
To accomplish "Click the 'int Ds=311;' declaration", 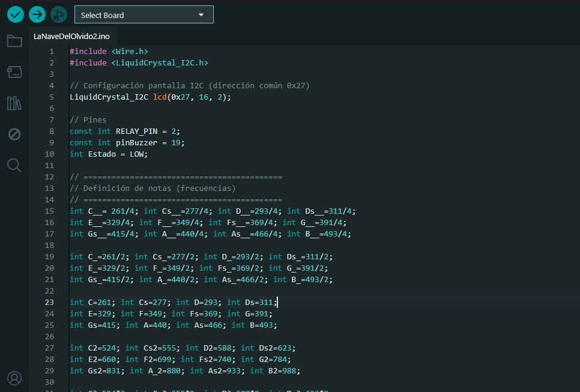I will (252, 303).
